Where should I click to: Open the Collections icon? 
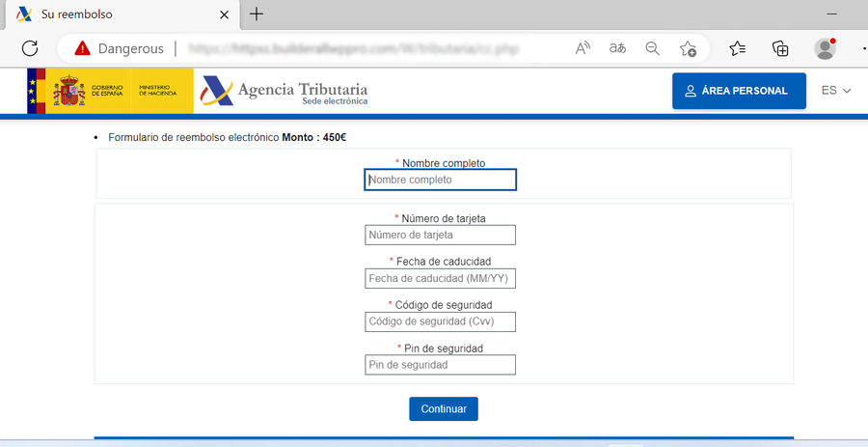781,48
